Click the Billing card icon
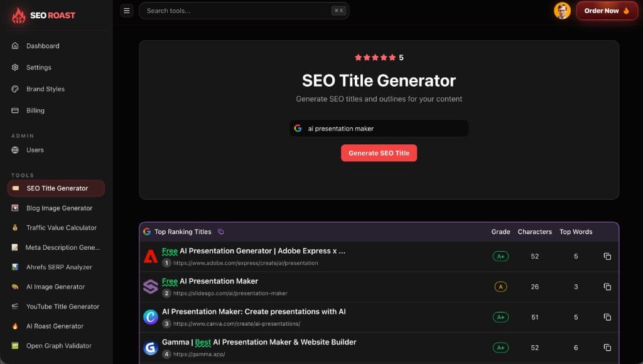 (x=15, y=110)
